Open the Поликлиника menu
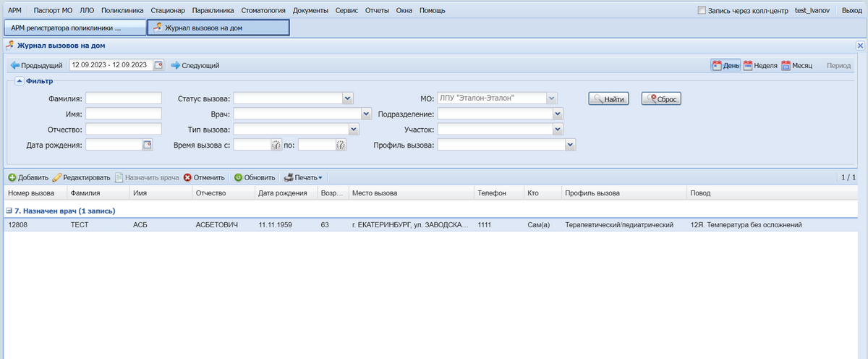The image size is (868, 359). 122,11
